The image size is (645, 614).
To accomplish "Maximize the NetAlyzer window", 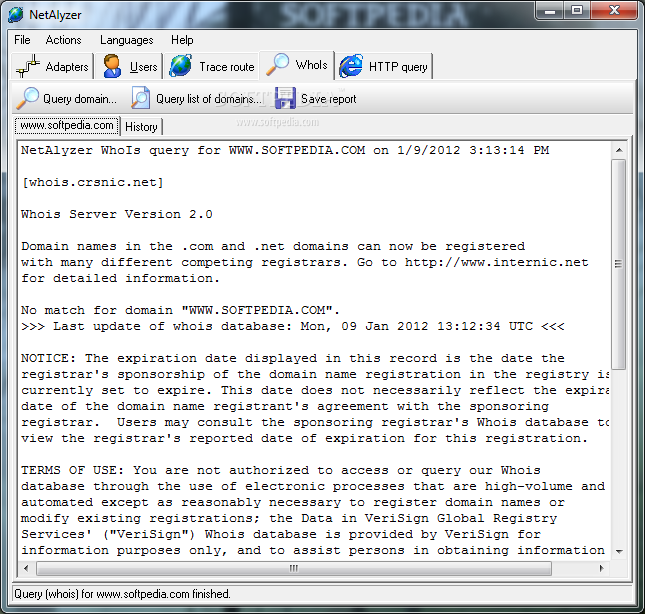I will tap(577, 11).
